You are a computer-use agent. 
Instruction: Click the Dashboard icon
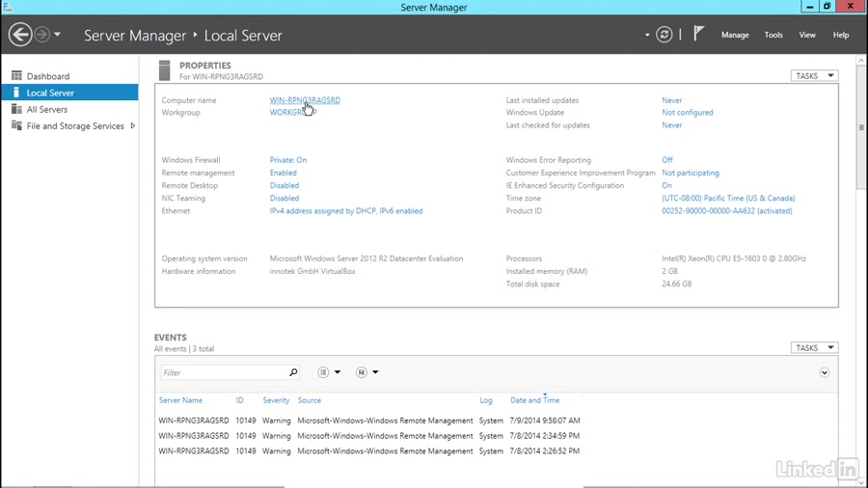pos(16,75)
